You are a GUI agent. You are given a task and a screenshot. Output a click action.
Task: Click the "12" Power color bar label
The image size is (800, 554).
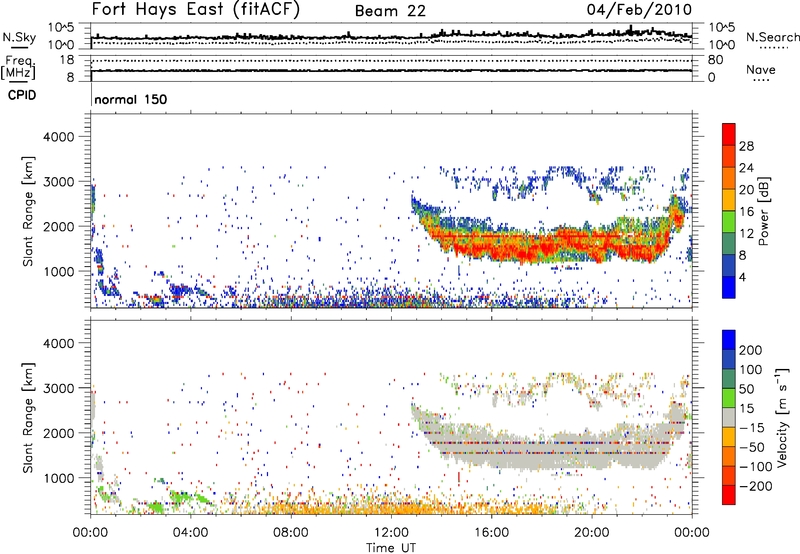click(746, 234)
